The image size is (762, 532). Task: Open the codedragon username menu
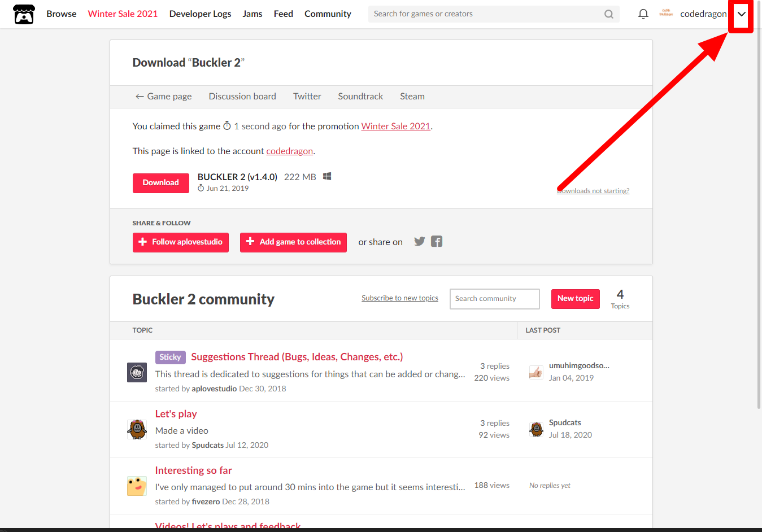click(703, 14)
